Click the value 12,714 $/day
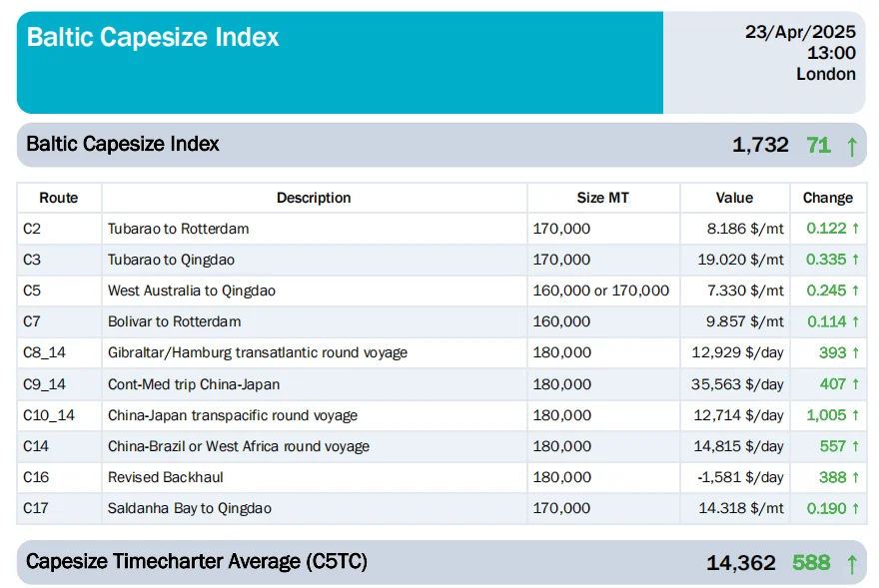The height and width of the screenshot is (588, 879). (x=739, y=415)
